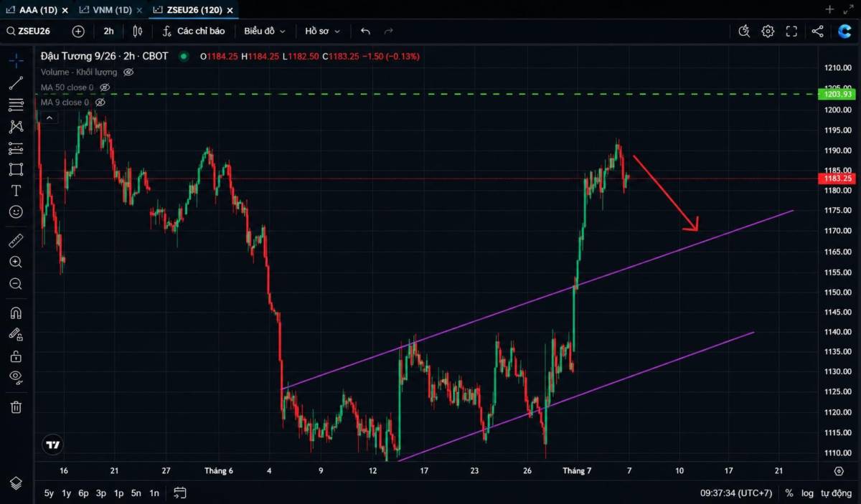Open the 2h interval selector
This screenshot has height=504, width=861.
(x=108, y=32)
